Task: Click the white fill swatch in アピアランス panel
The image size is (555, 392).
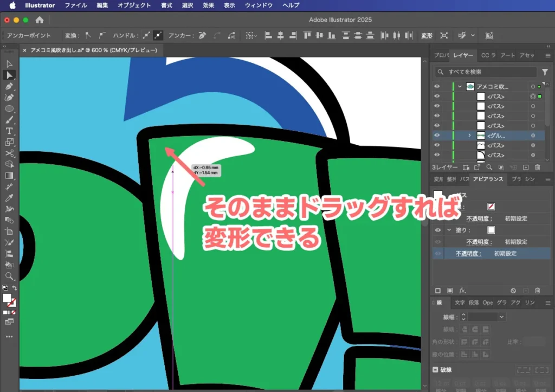Action: (x=491, y=230)
